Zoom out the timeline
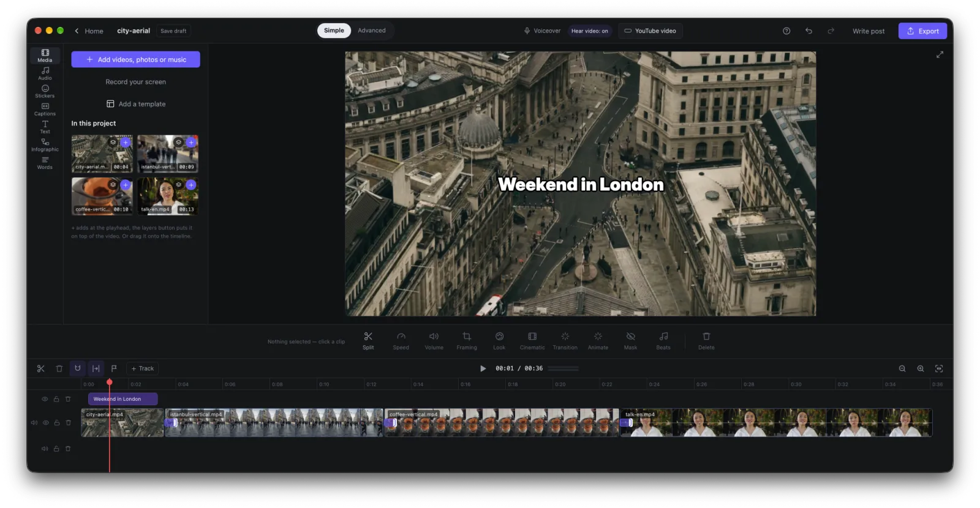Screen dimensions: 980x508 pyautogui.click(x=902, y=368)
